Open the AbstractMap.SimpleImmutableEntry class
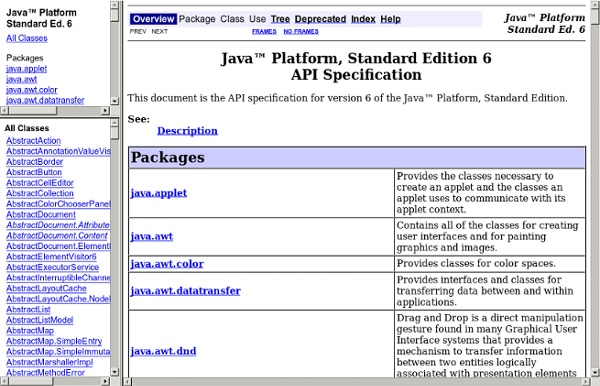This screenshot has width=600, height=386. click(58, 352)
